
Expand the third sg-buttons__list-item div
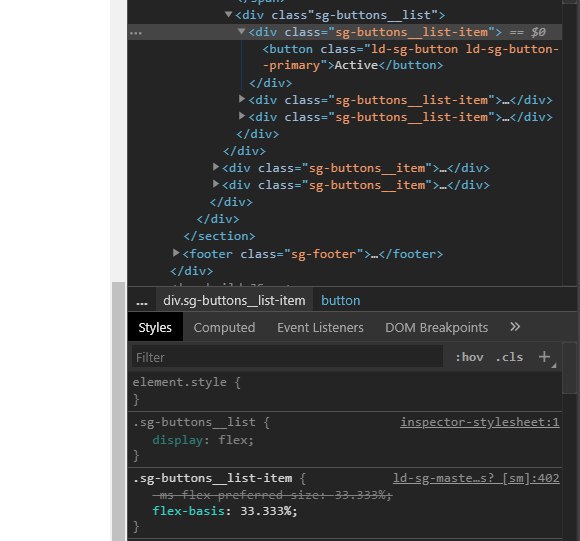242,116
